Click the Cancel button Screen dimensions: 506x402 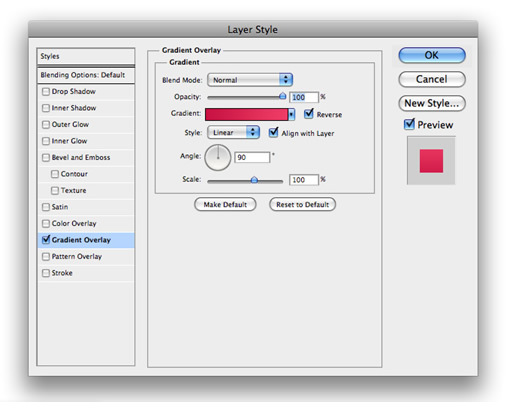(432, 79)
